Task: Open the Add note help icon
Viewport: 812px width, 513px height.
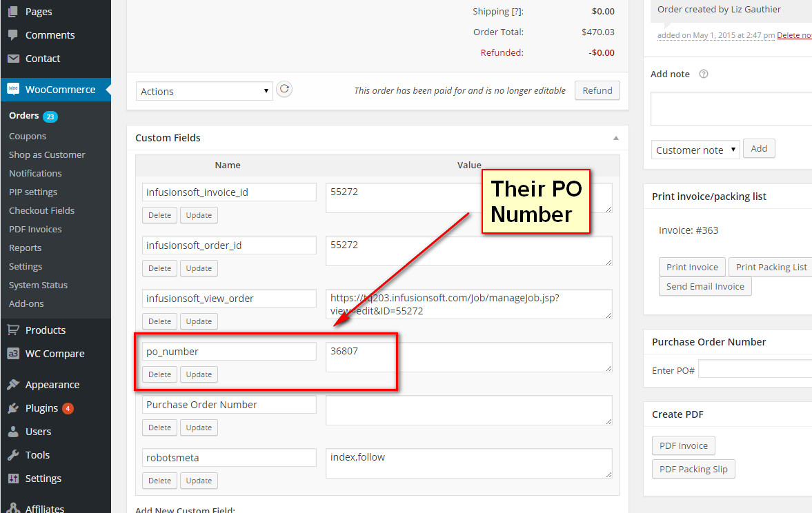Action: pyautogui.click(x=705, y=74)
